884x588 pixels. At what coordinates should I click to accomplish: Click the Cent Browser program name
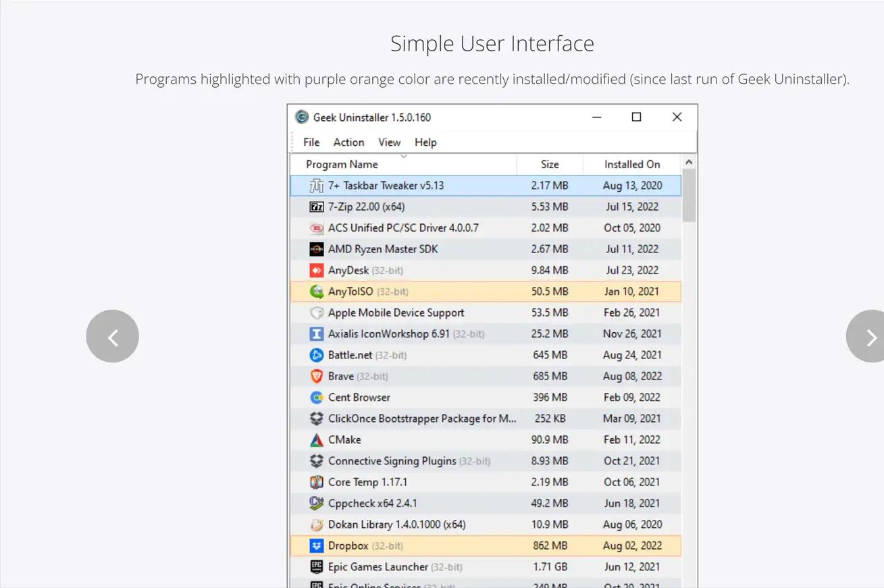pyautogui.click(x=359, y=398)
